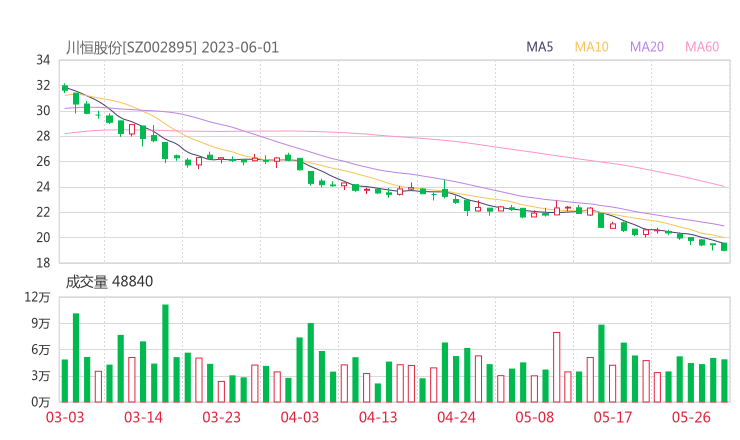The width and height of the screenshot is (740, 440).
Task: Select the 05-17 date label
Action: pyautogui.click(x=613, y=417)
